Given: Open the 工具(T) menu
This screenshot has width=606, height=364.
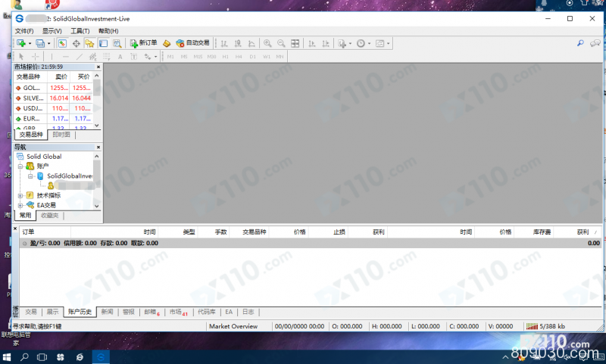Looking at the screenshot, I should 80,31.
